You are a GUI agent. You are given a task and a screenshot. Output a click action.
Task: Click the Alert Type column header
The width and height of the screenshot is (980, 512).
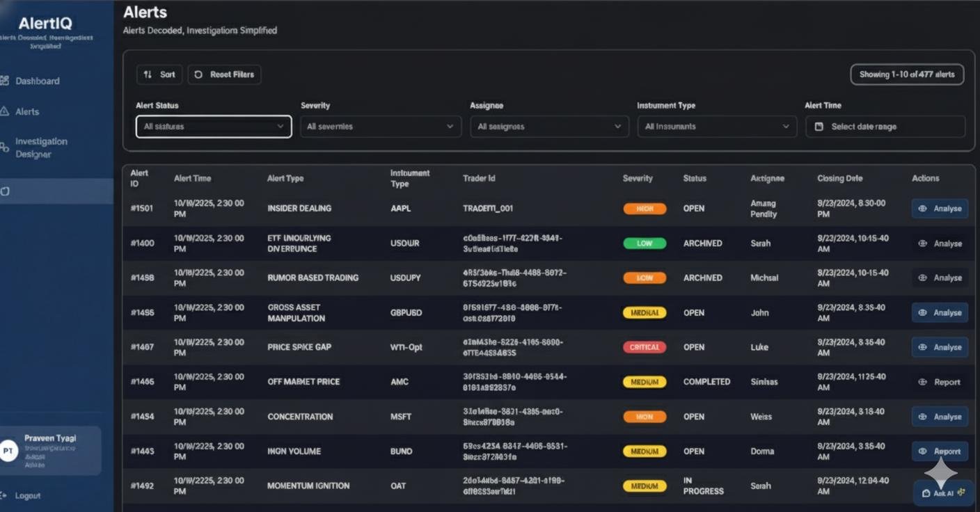point(285,178)
